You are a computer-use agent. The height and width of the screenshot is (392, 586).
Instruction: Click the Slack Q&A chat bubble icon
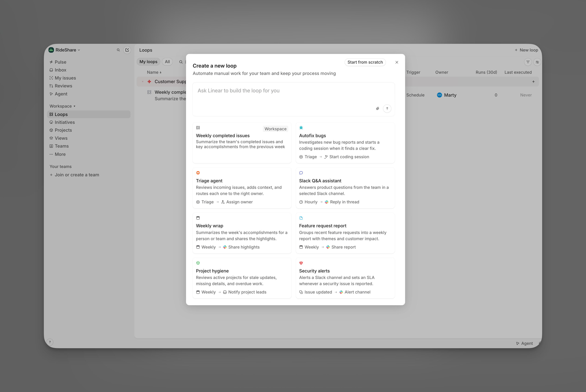pyautogui.click(x=301, y=173)
